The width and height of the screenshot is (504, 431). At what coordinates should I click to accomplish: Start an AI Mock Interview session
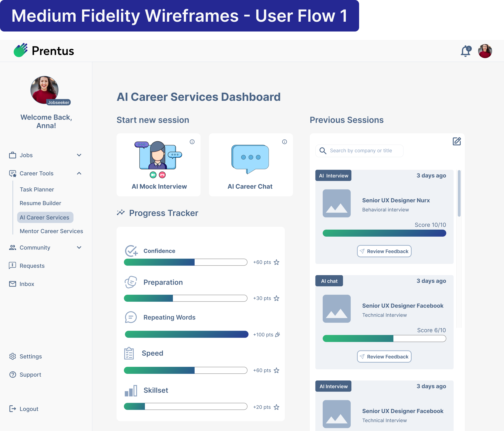159,165
